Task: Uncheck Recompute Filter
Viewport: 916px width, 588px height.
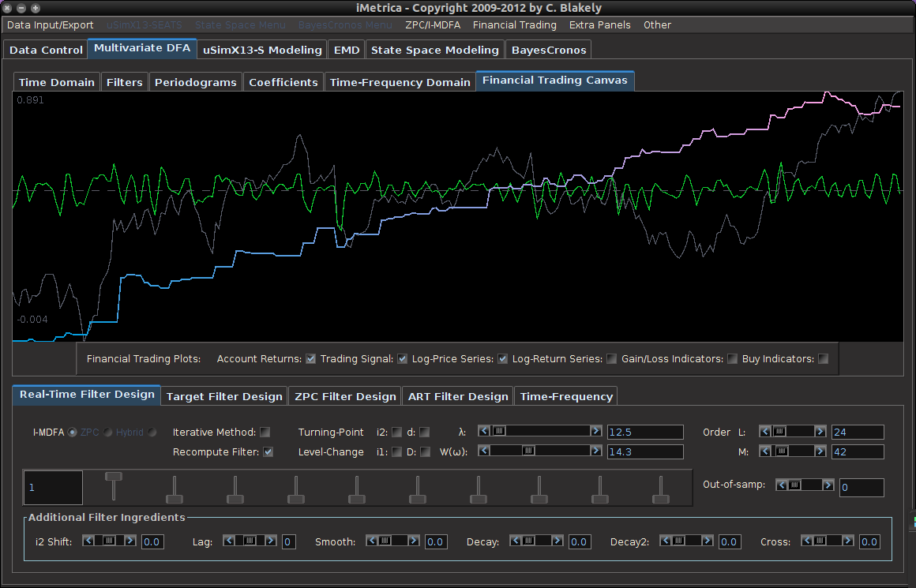Action: pos(266,453)
